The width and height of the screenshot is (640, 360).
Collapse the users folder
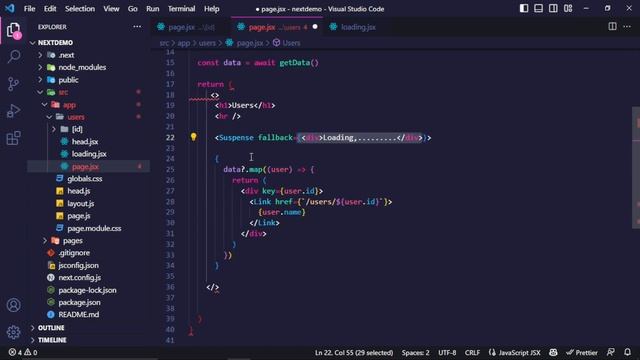click(x=49, y=117)
